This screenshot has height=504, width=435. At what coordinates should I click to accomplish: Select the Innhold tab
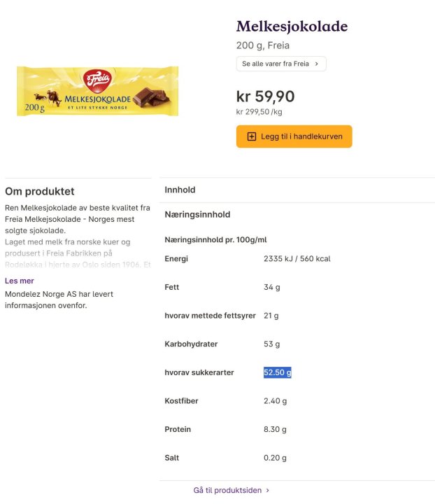180,190
